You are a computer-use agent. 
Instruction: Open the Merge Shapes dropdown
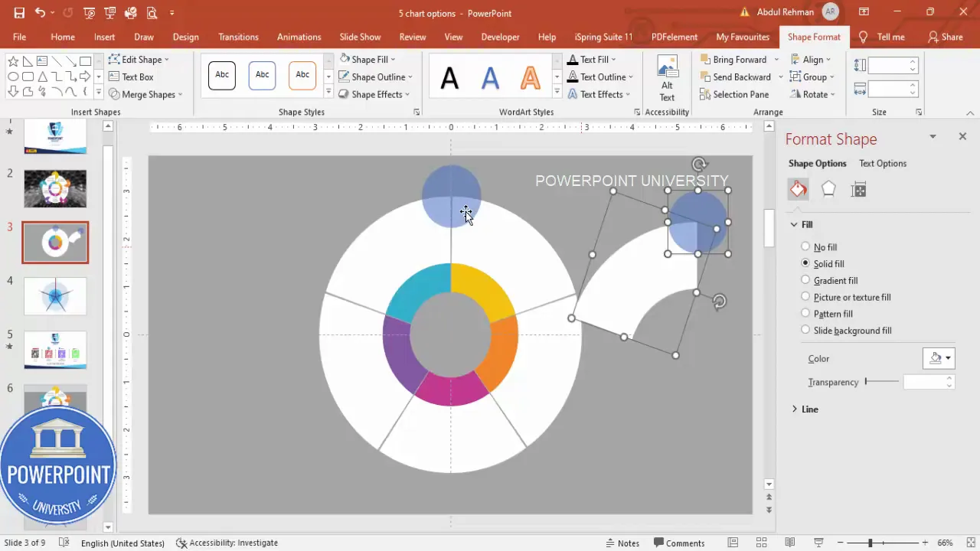coord(145,94)
